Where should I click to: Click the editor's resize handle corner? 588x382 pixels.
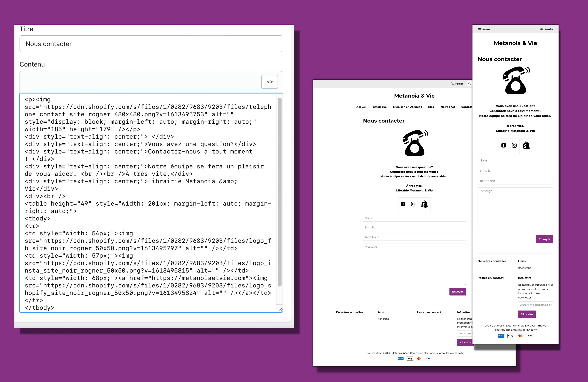coord(280,309)
